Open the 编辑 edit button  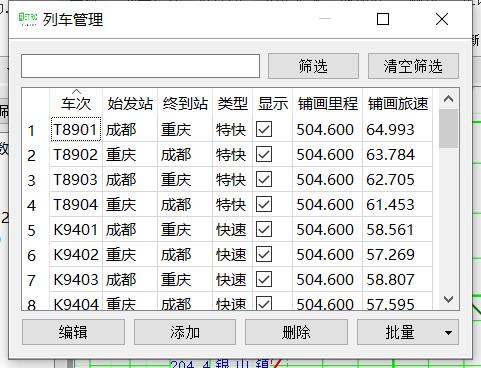point(73,332)
